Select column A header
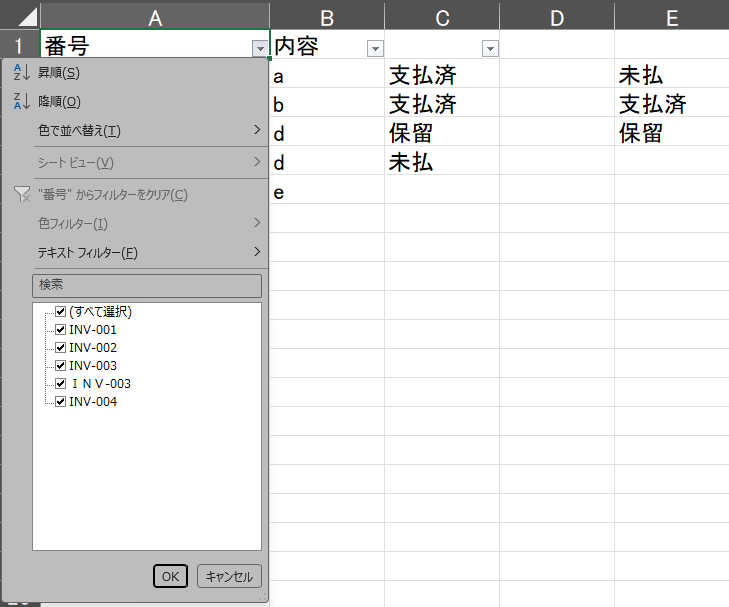729x607 pixels. [x=155, y=18]
